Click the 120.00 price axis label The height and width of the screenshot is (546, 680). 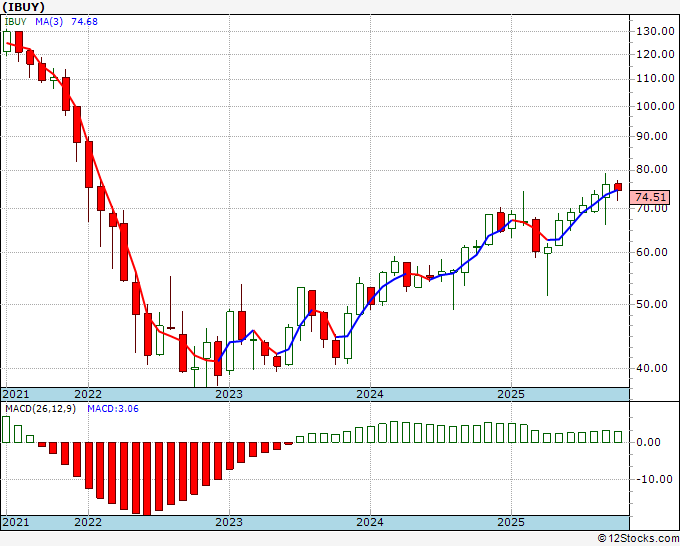[x=655, y=54]
